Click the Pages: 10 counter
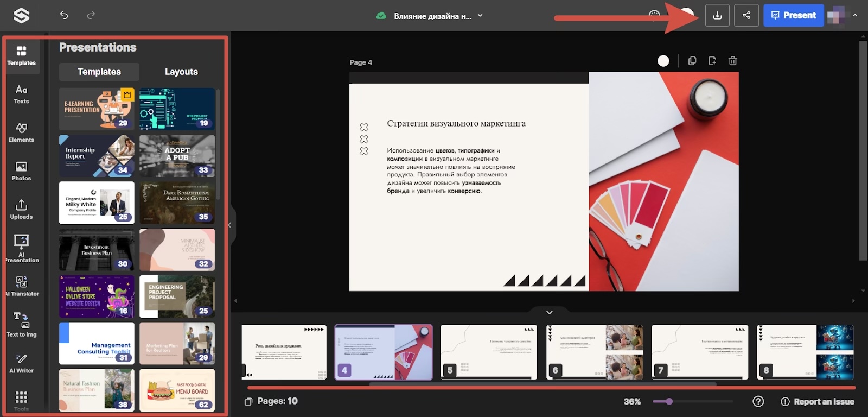Viewport: 868px width, 417px height. coord(271,401)
